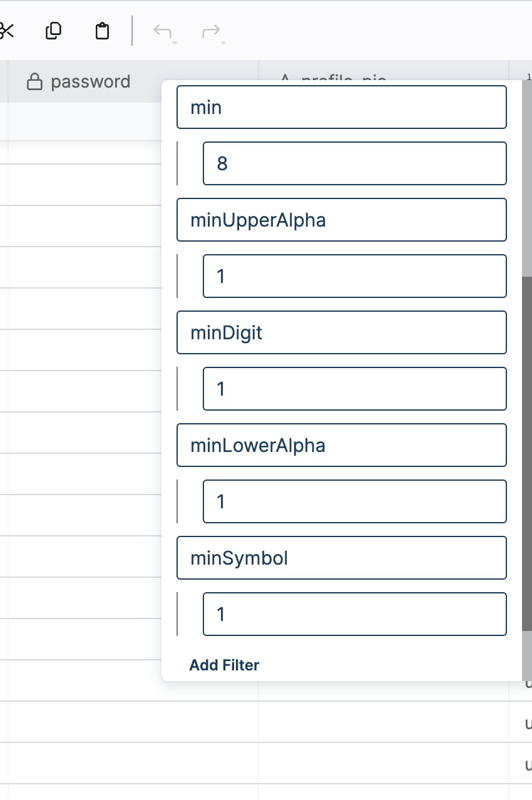Edit the value field under minUpperAlpha

tap(354, 276)
